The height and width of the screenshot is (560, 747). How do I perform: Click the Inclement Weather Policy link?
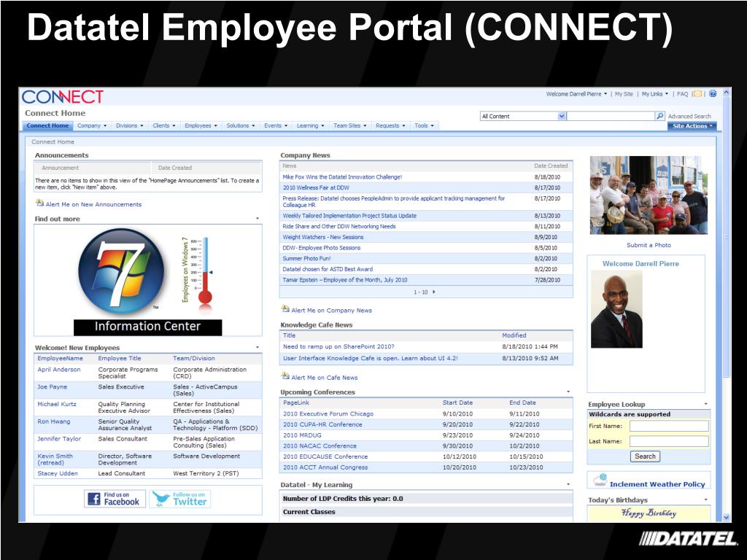tap(657, 484)
